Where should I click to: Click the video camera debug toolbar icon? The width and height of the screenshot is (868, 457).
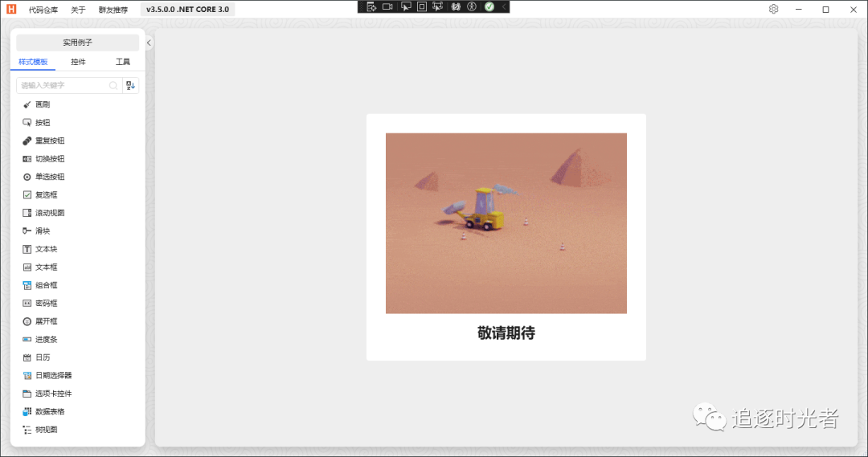[387, 6]
